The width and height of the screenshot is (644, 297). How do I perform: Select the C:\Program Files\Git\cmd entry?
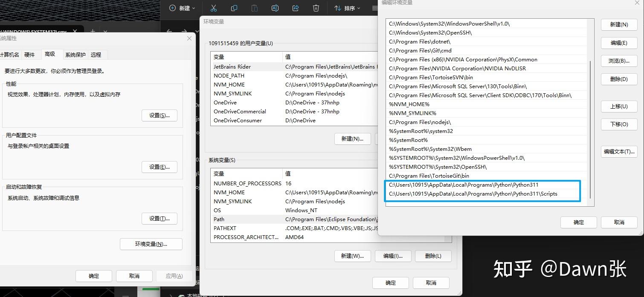coord(486,51)
